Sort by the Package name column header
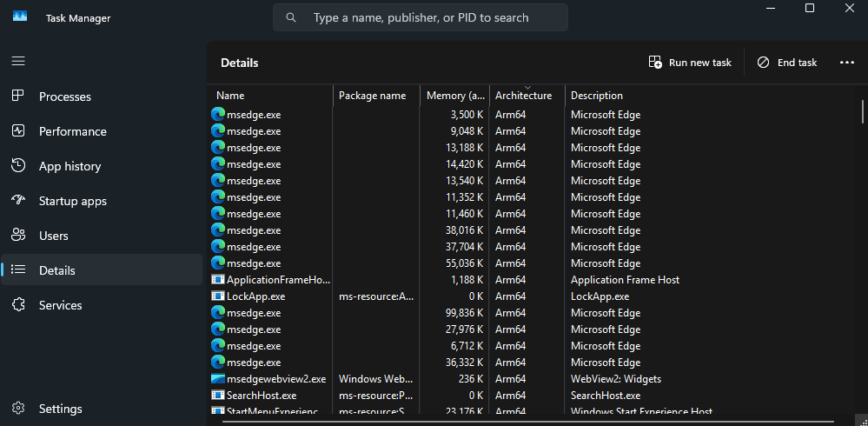Viewport: 868px width, 426px height. 376,96
